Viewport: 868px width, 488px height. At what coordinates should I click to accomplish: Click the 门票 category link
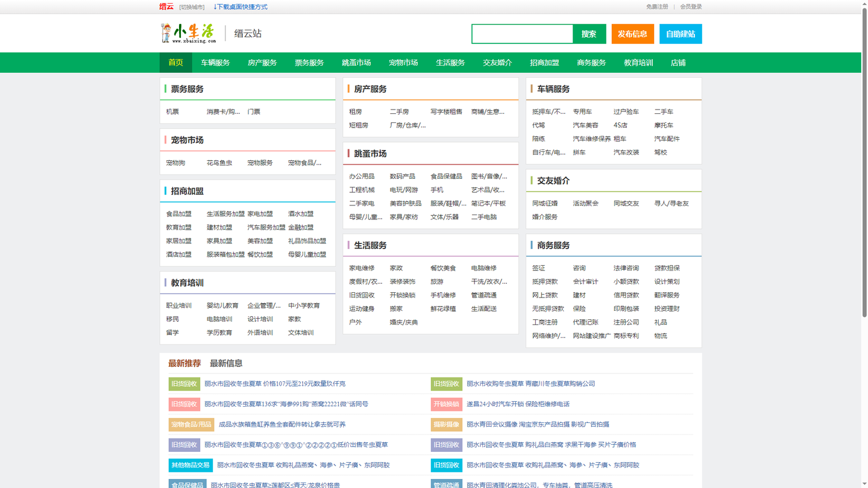pos(254,111)
